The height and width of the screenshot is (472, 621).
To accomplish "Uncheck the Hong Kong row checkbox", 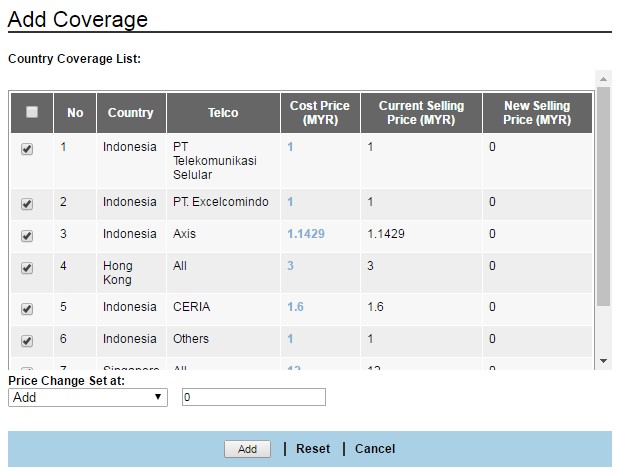I will coord(27,268).
